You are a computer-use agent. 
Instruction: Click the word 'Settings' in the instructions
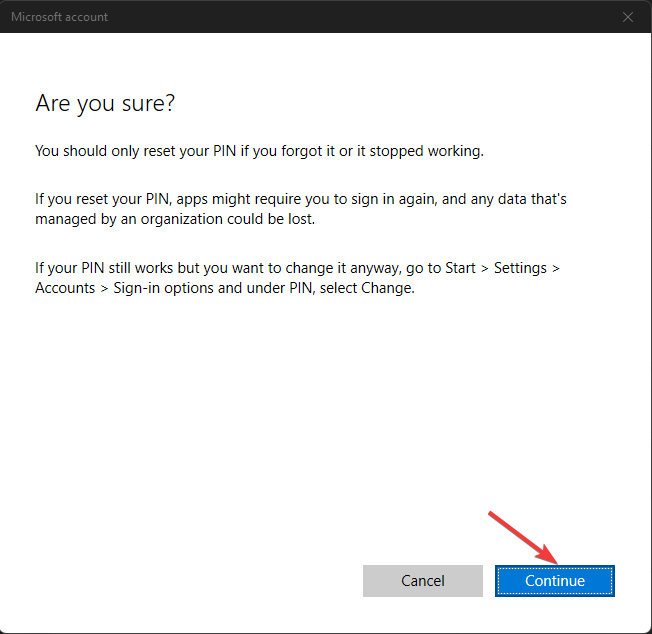(520, 269)
